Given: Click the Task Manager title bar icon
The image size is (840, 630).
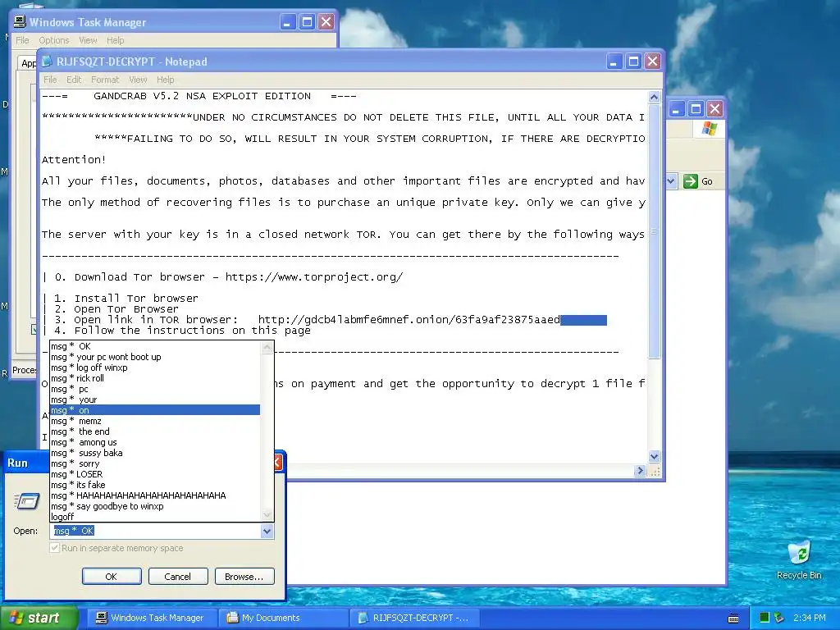Looking at the screenshot, I should pyautogui.click(x=20, y=22).
